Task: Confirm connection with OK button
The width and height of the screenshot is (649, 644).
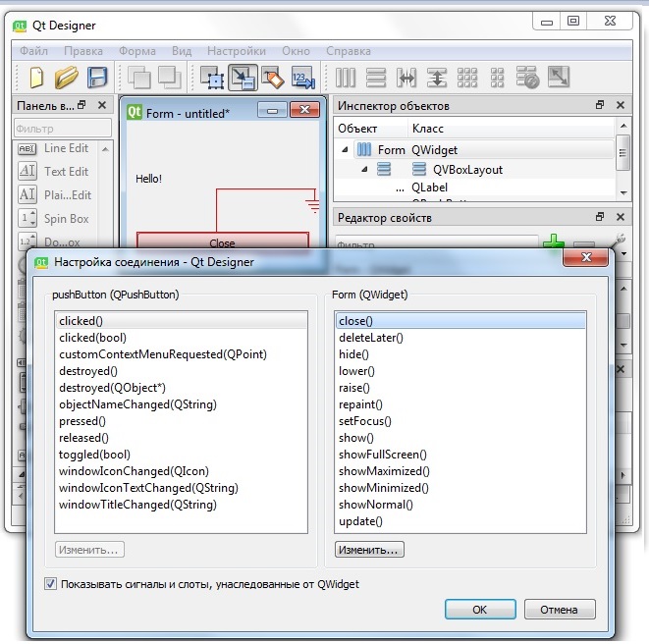Action: coord(480,610)
